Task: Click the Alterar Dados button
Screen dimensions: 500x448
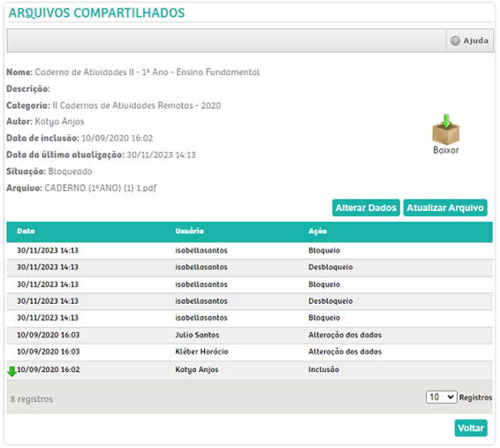Action: pyautogui.click(x=366, y=208)
